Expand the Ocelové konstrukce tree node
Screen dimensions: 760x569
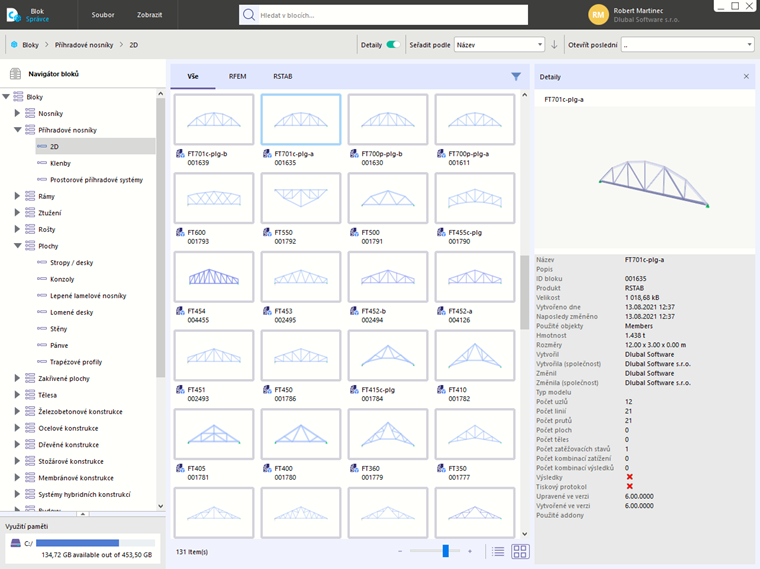pyautogui.click(x=17, y=428)
